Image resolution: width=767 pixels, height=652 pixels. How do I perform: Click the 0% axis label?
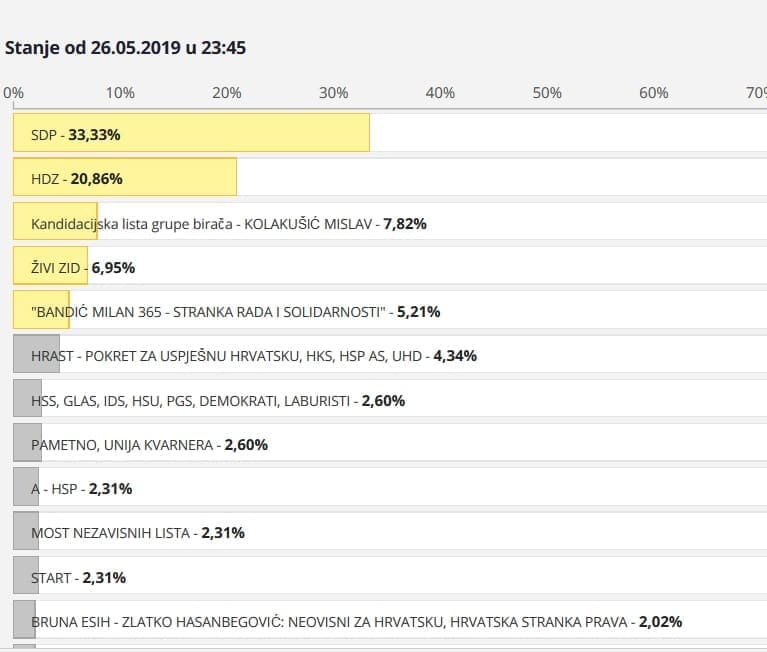(14, 93)
